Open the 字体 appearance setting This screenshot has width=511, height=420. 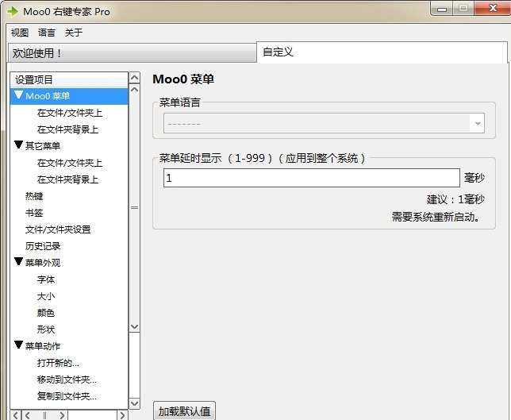coord(46,279)
